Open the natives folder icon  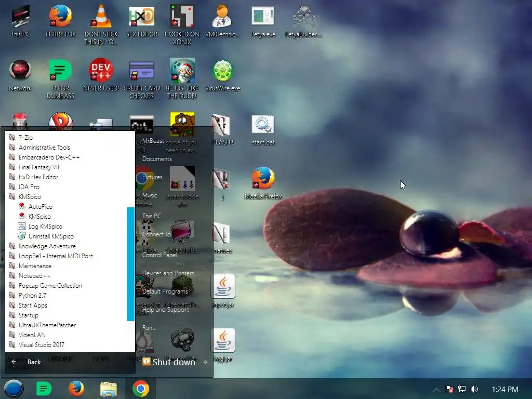223,237
